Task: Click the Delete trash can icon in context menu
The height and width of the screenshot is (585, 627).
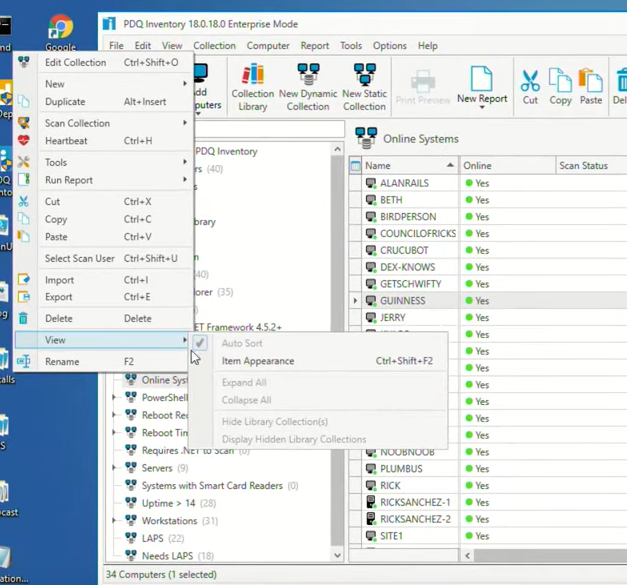Action: click(x=23, y=318)
